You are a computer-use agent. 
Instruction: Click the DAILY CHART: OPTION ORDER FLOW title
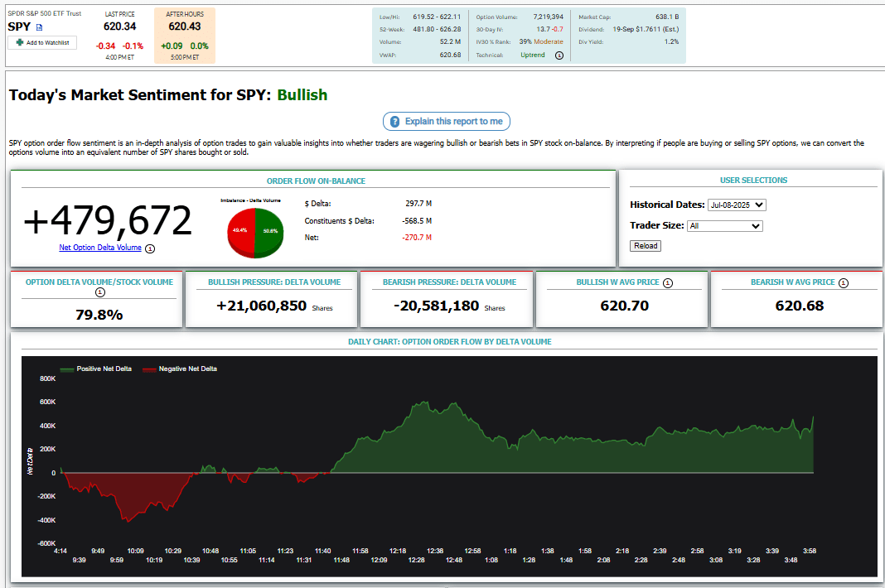[x=450, y=342]
